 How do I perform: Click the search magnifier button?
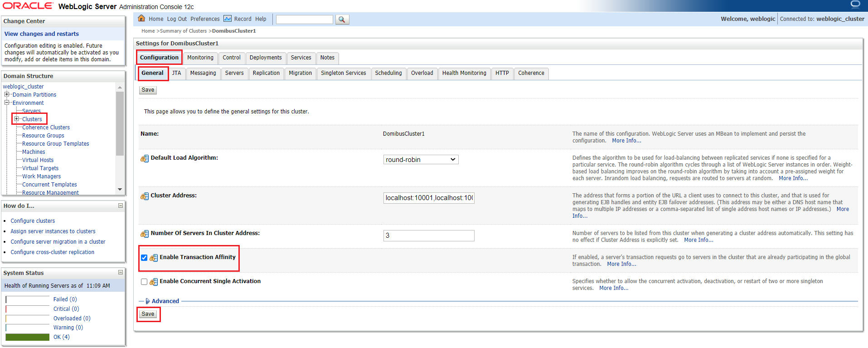tap(342, 20)
